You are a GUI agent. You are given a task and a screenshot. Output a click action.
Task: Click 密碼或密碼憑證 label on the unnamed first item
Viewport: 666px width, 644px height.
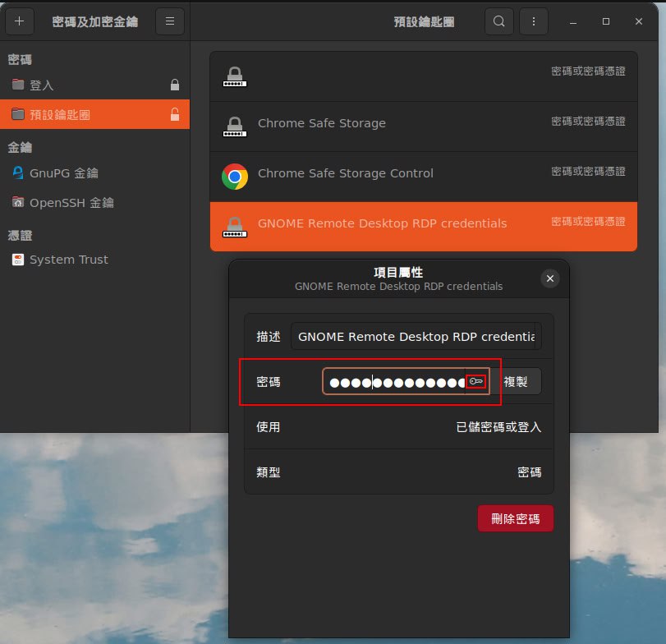pos(588,71)
